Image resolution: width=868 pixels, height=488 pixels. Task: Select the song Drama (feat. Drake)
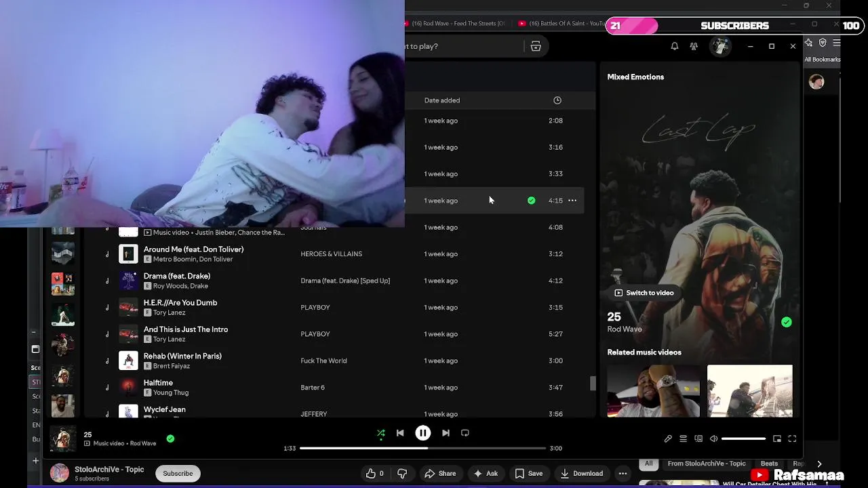tap(177, 276)
